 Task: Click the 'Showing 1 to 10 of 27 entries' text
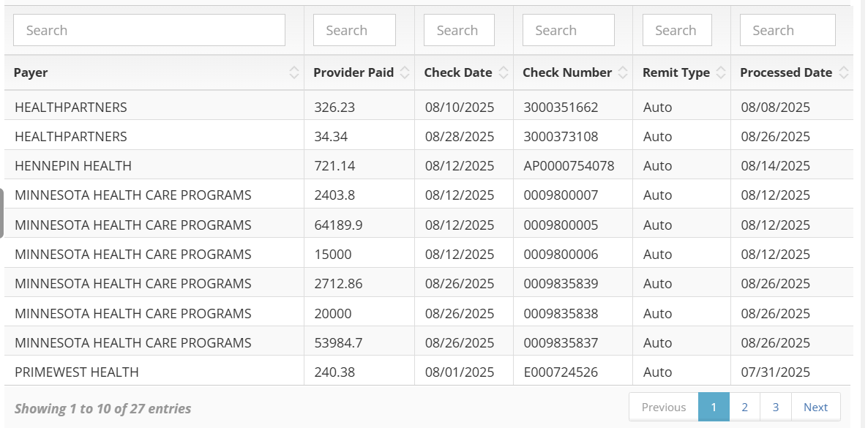[x=103, y=409]
